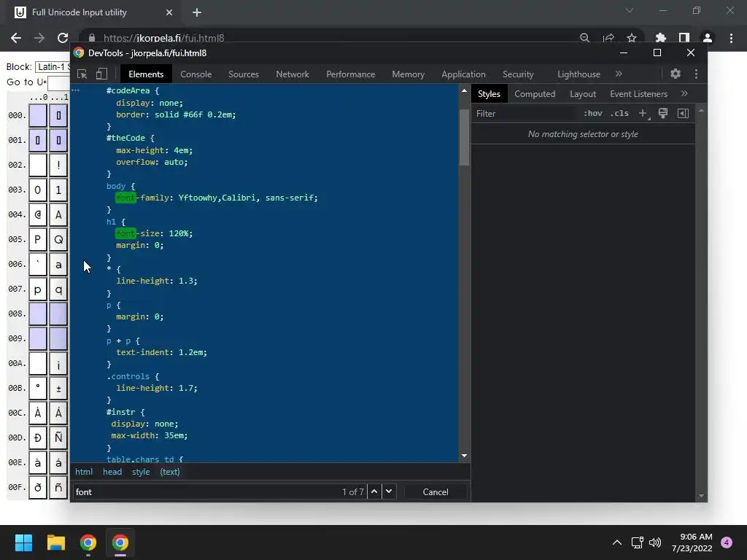Toggle Chrome side panel icon

(x=684, y=38)
